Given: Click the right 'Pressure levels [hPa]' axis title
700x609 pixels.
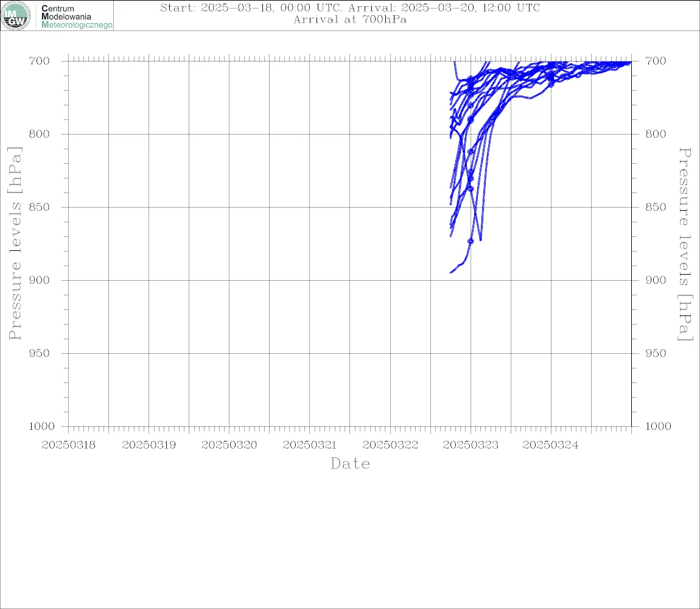Looking at the screenshot, I should pos(685,244).
